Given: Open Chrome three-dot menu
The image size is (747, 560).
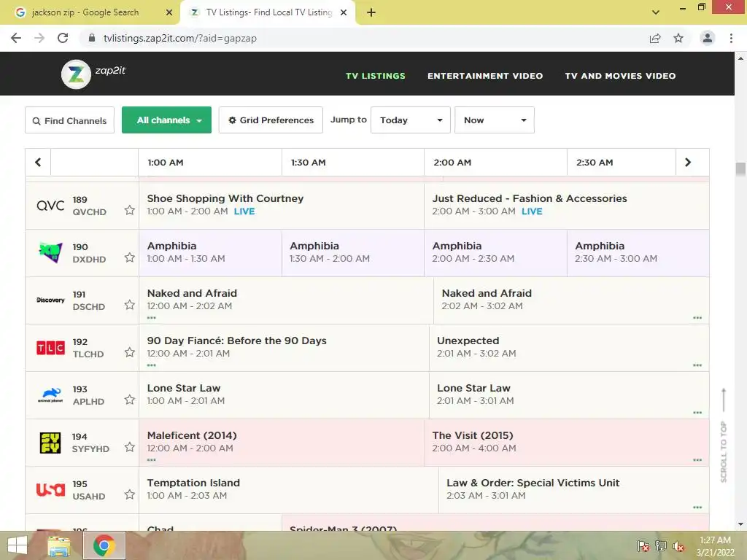Looking at the screenshot, I should [x=731, y=38].
